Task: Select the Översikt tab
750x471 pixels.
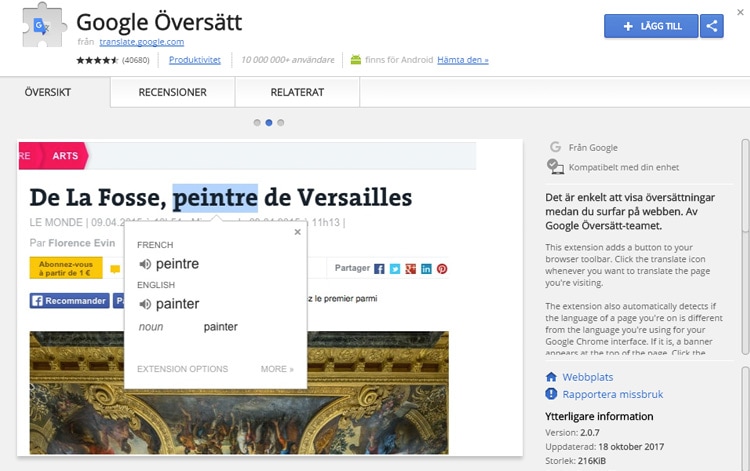Action: tap(55, 92)
